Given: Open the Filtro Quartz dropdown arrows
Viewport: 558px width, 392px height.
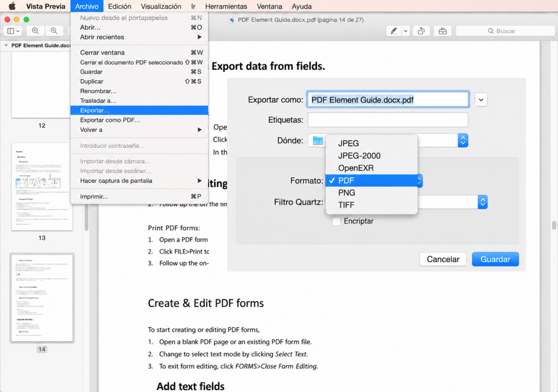Looking at the screenshot, I should 483,202.
